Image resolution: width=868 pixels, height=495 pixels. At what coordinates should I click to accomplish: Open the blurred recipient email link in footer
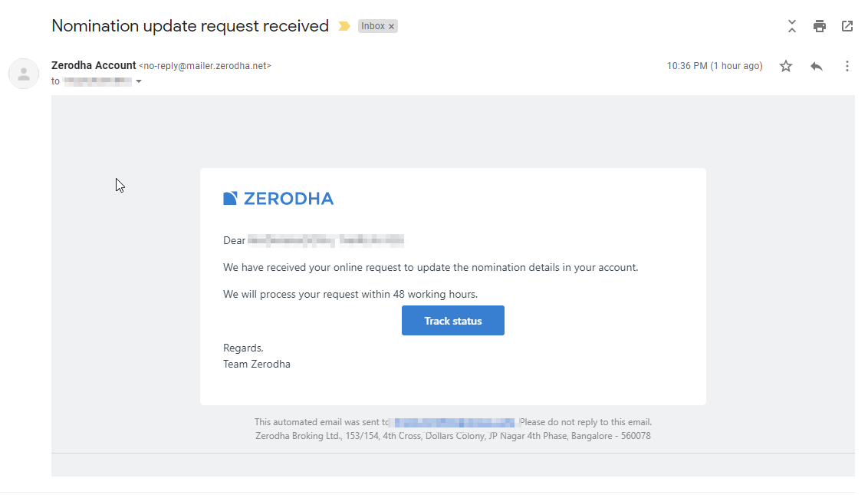click(454, 422)
